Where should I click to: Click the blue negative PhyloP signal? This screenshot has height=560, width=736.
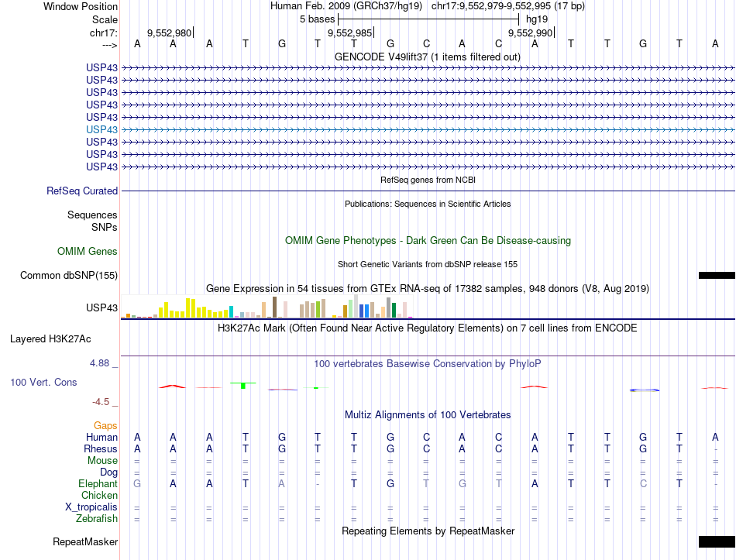tap(645, 390)
